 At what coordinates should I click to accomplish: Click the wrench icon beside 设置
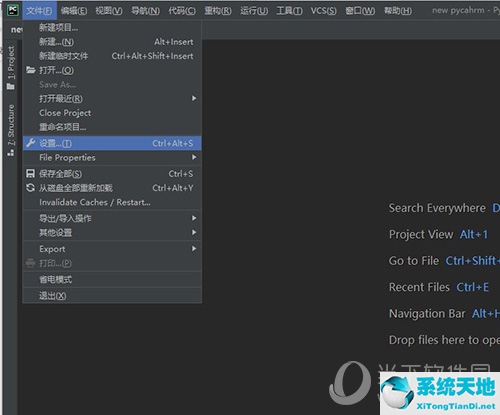point(31,143)
